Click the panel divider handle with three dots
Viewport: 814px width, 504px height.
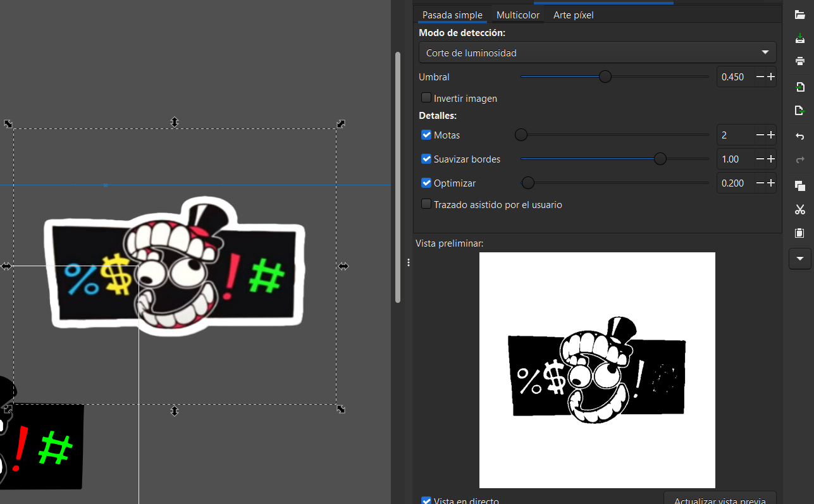click(409, 262)
